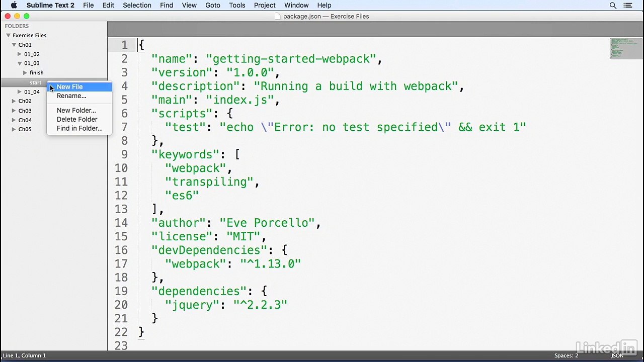This screenshot has height=362, width=644.
Task: Choose New Folder... from context menu
Action: pos(79,111)
